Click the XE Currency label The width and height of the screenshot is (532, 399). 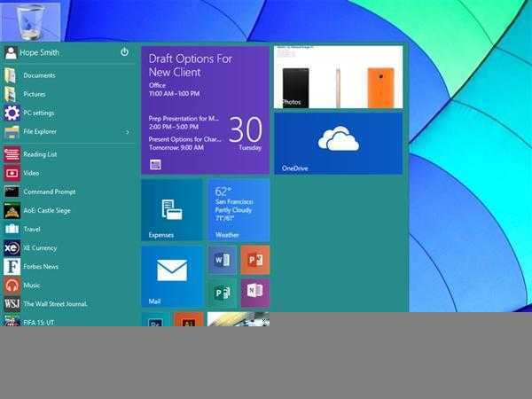tap(40, 248)
